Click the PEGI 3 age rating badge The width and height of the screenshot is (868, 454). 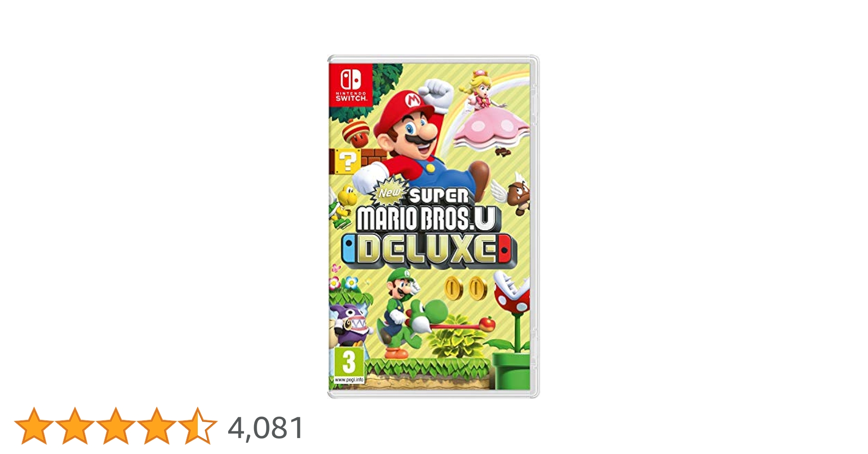tap(349, 366)
